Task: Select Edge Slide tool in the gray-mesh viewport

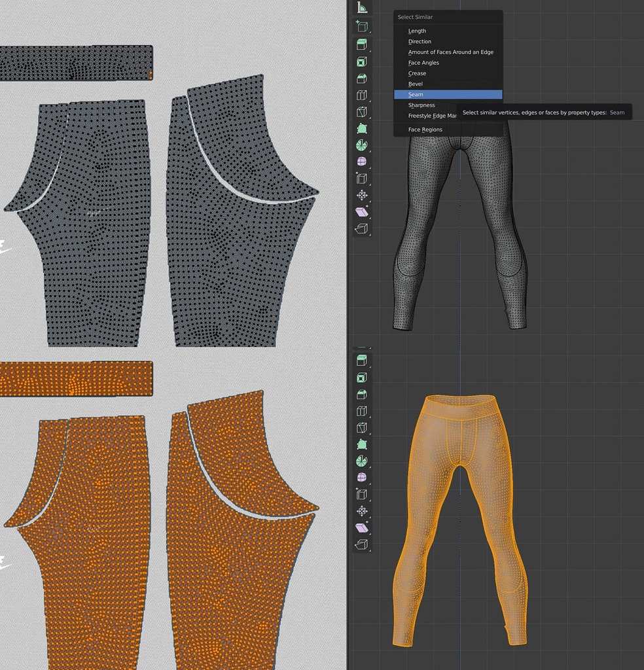Action: pos(362,179)
